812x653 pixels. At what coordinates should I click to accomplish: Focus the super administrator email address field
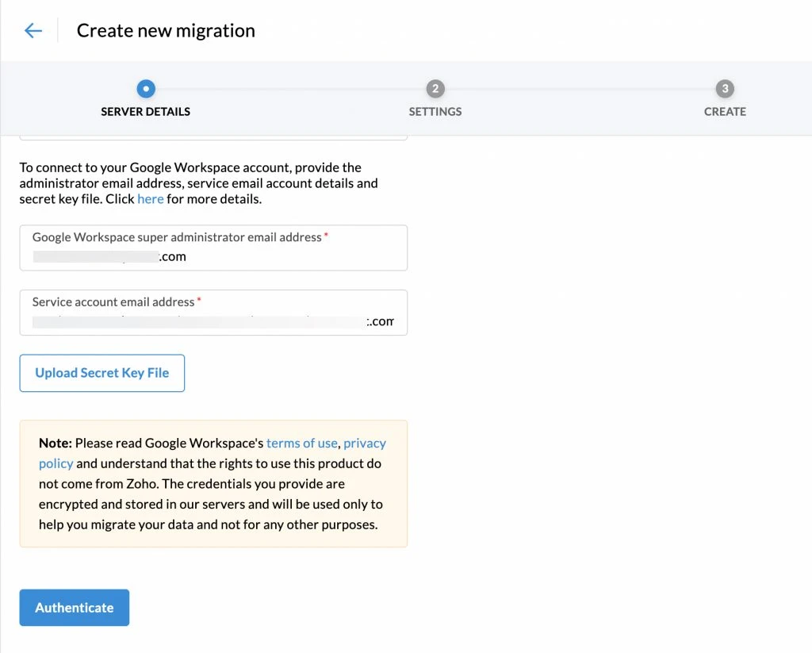213,248
